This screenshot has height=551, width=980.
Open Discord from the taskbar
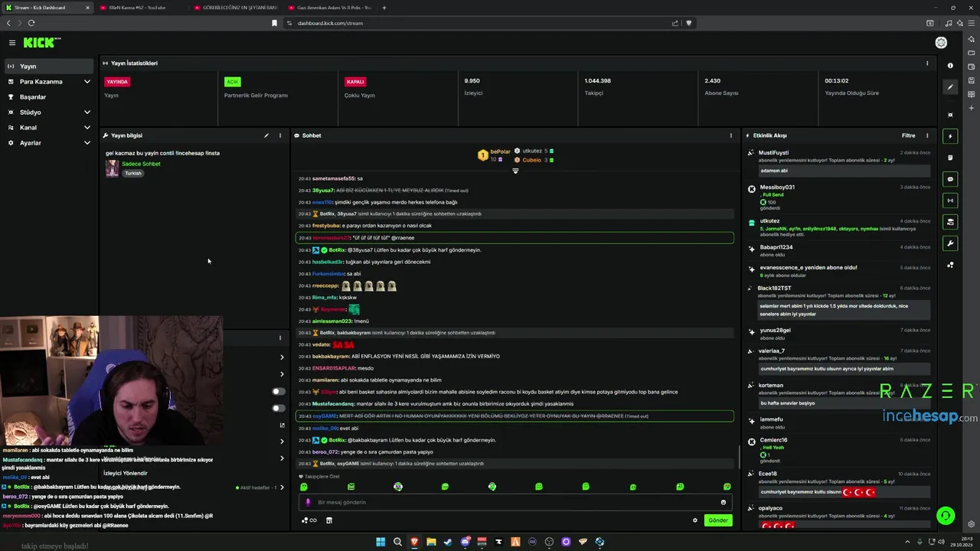(x=465, y=542)
